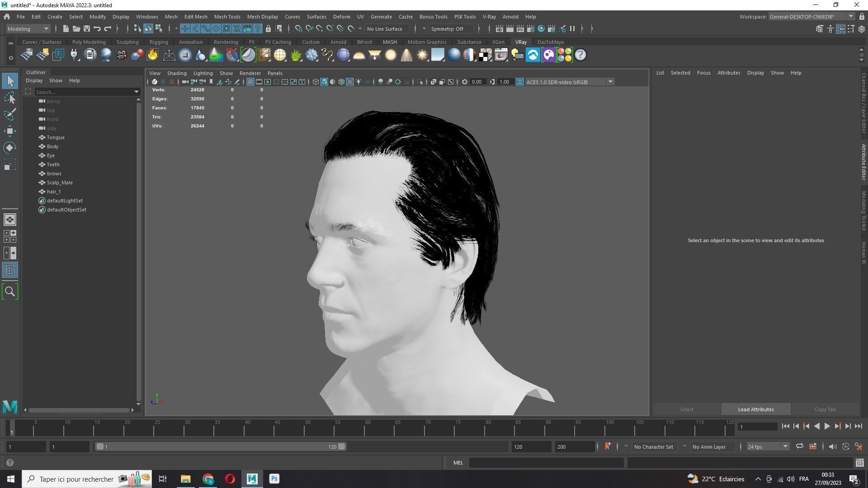Click the V-Ray help question mark shelf icon

click(580, 55)
